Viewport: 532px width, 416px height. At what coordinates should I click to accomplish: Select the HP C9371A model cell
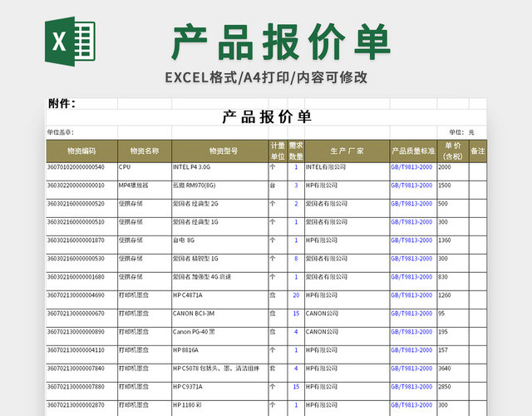(x=219, y=392)
